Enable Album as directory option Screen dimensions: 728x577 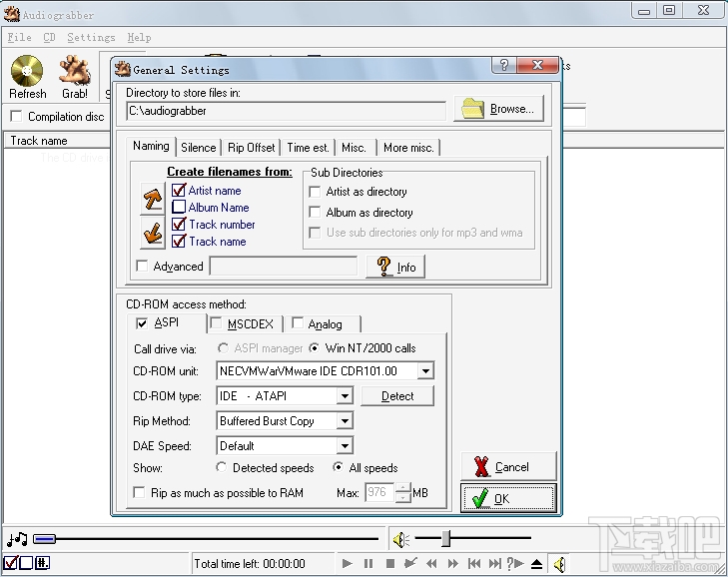click(x=315, y=213)
